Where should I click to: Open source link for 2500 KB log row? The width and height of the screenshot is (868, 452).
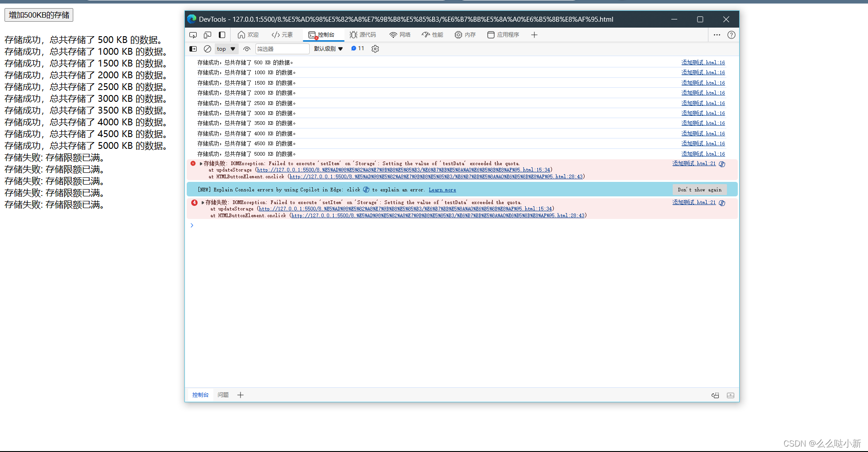click(x=703, y=103)
